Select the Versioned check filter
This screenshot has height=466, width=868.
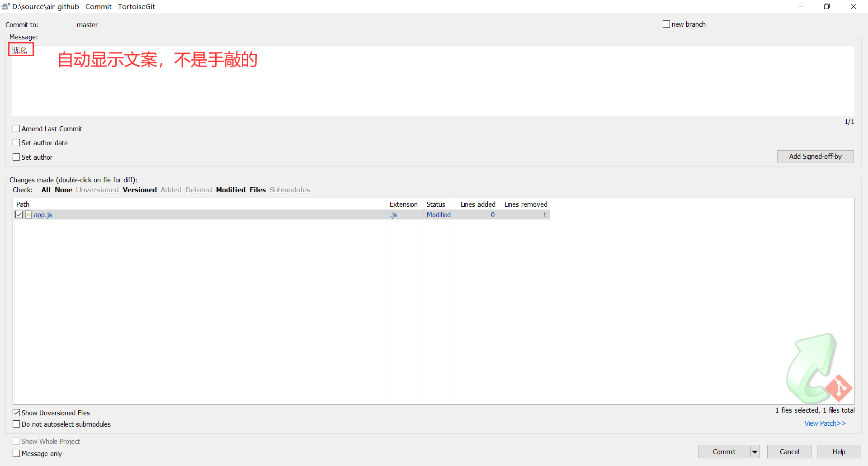[140, 190]
